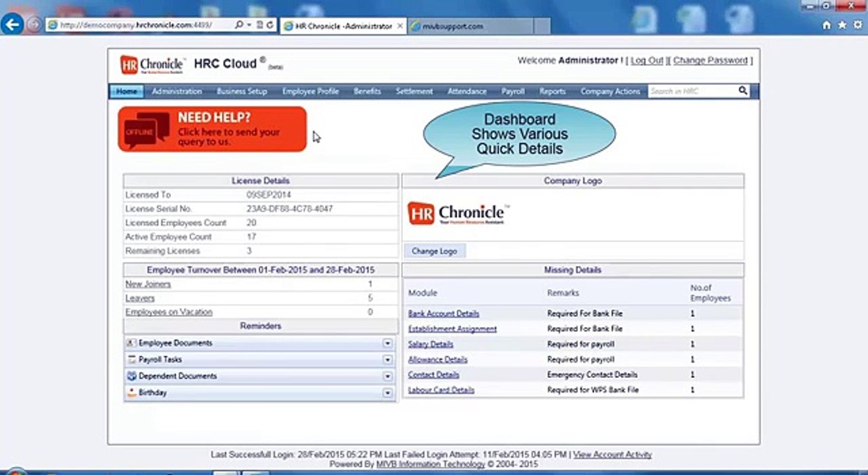Click the Internet Explorer Home icon
The image size is (868, 475).
(x=826, y=25)
